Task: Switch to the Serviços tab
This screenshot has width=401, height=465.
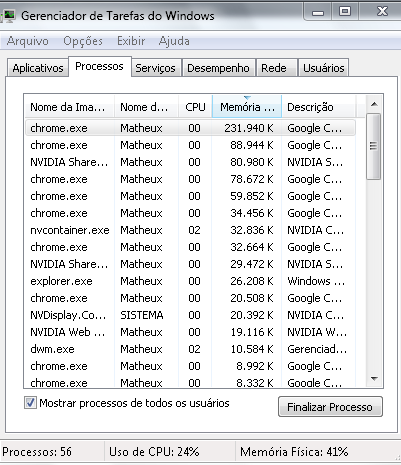Action: [x=155, y=68]
